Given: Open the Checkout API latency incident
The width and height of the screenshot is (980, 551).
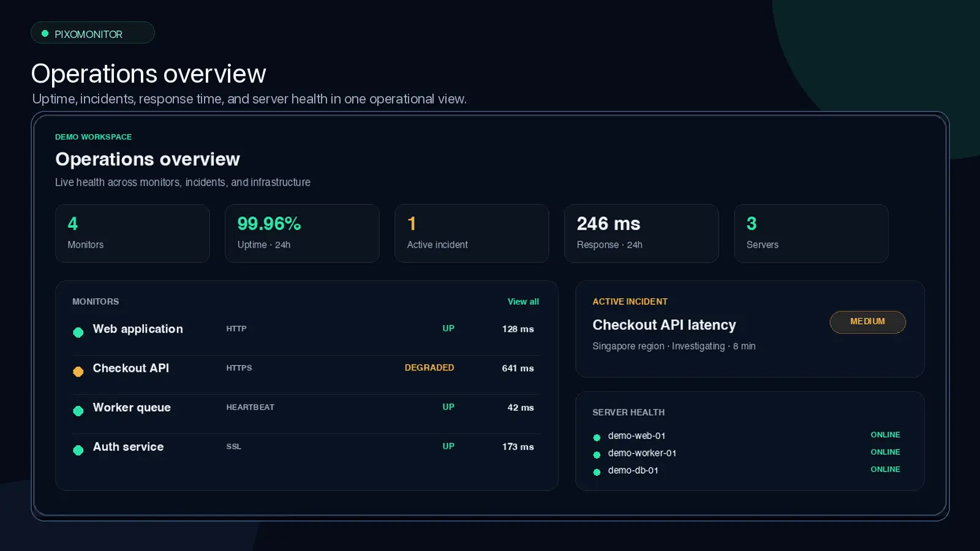Looking at the screenshot, I should [x=664, y=325].
